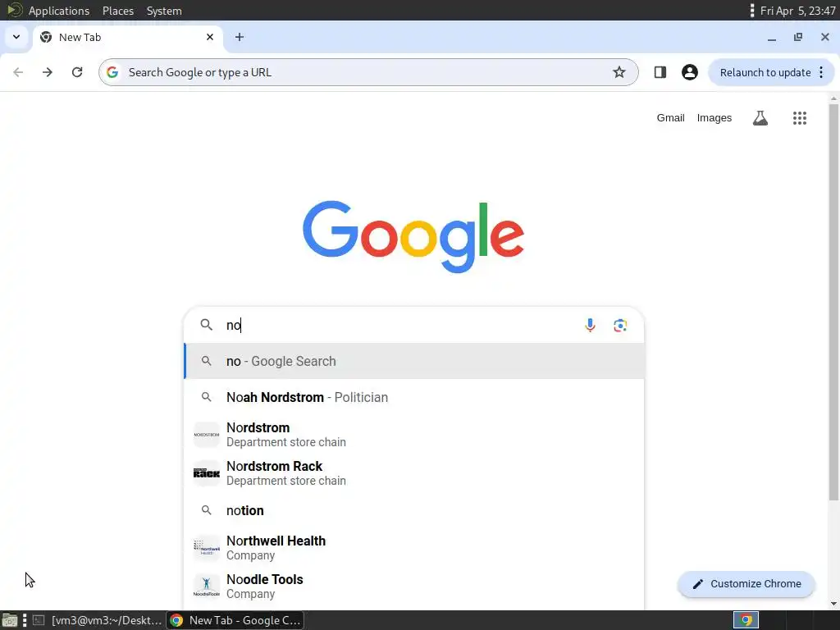Click the forward navigation arrow
Screen dimensions: 840x630
[47, 72]
